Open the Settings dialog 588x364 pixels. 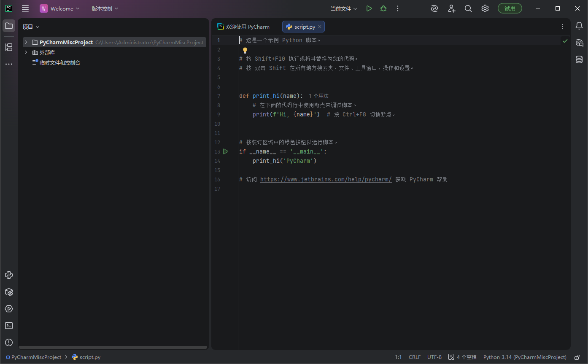[485, 8]
